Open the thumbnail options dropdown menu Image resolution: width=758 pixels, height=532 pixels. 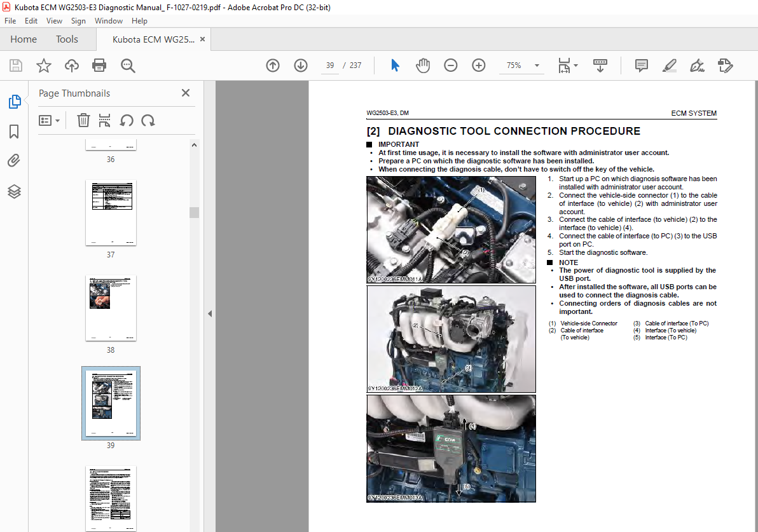click(50, 120)
